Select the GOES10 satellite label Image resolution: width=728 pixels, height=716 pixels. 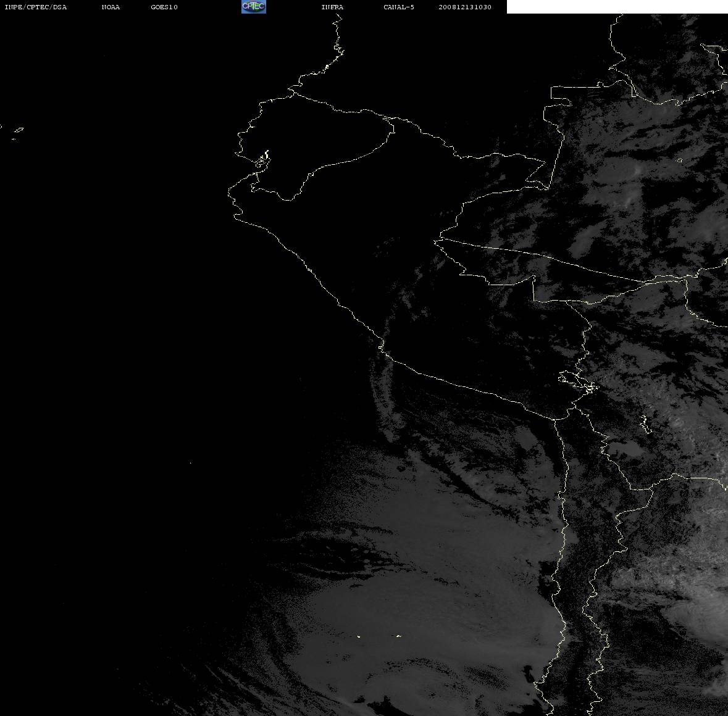164,7
